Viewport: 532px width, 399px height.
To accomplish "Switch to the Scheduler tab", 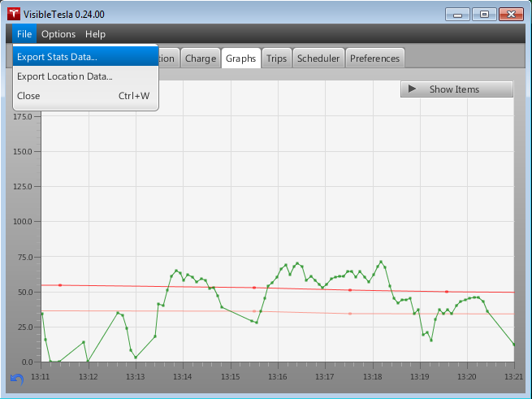I will 318,59.
